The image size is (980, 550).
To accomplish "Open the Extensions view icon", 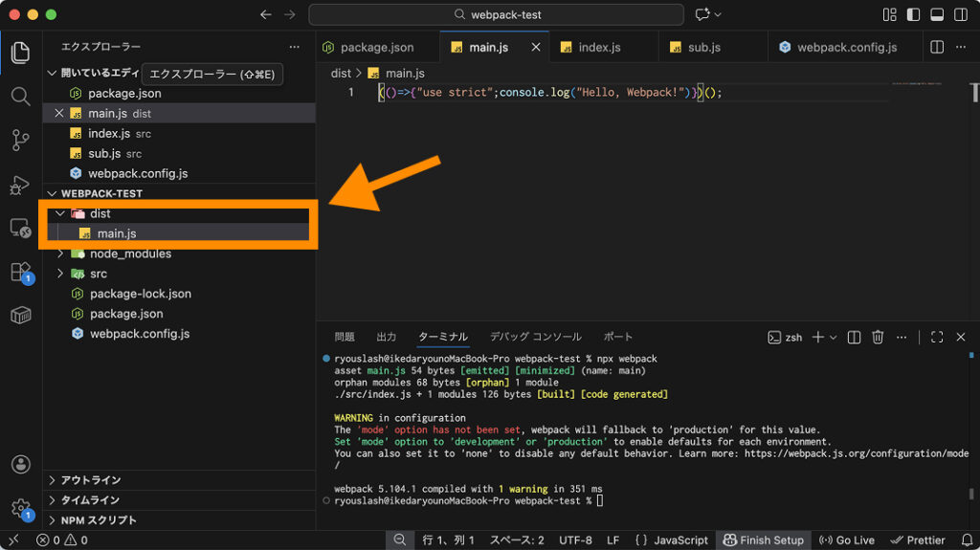I will pyautogui.click(x=20, y=272).
